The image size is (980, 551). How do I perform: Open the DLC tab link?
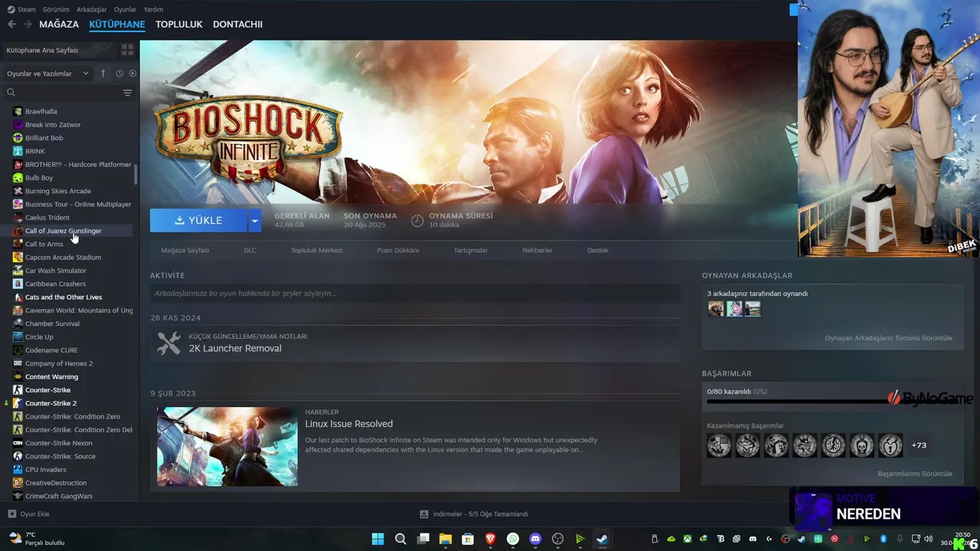pyautogui.click(x=250, y=250)
